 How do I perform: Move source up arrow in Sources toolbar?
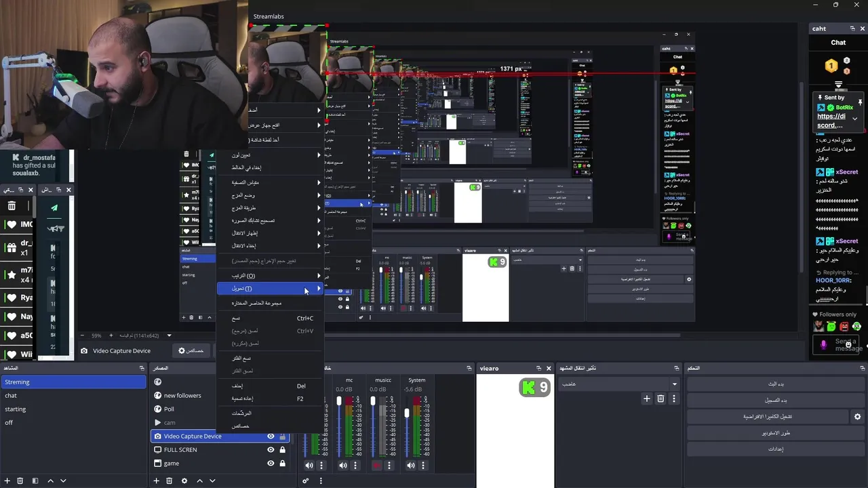[x=199, y=481]
